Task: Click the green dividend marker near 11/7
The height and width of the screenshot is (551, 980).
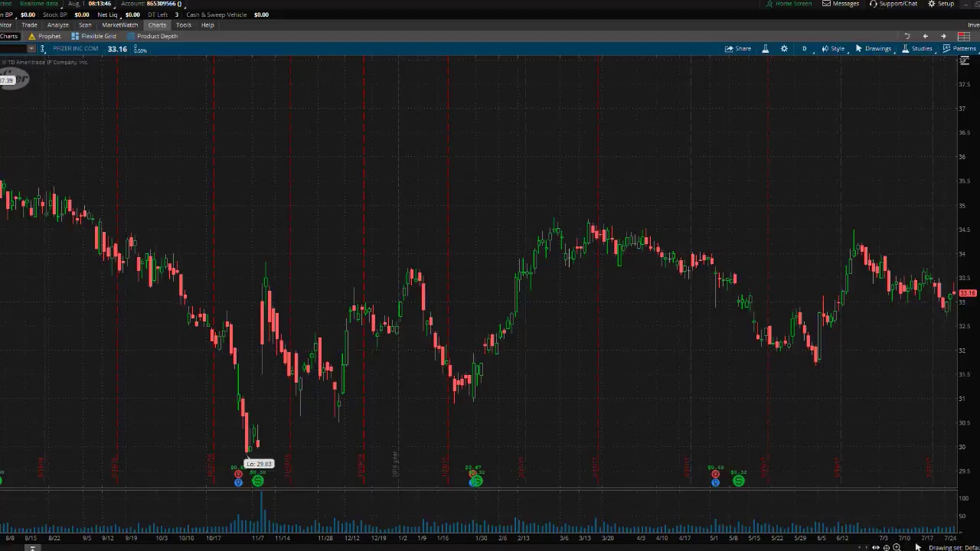Action: point(258,481)
